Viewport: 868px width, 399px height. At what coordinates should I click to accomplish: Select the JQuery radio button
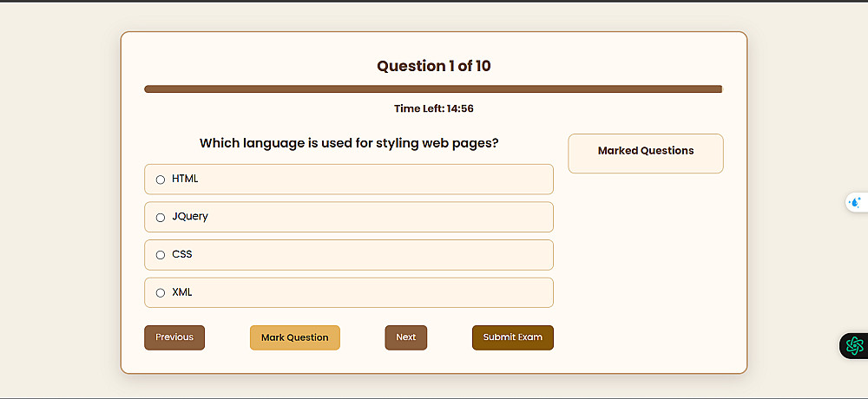(x=161, y=218)
